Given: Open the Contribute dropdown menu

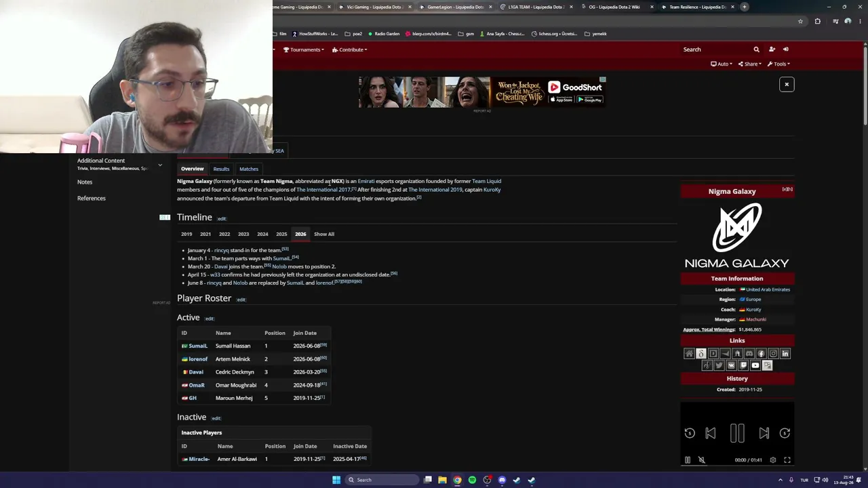Looking at the screenshot, I should [350, 49].
